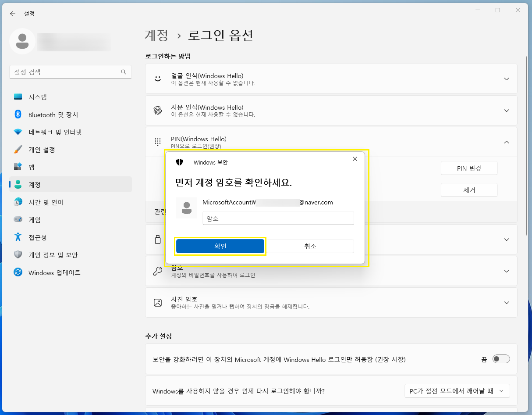Open 앱 icon in sidebar
Screen dimensions: 532x415
[18, 167]
